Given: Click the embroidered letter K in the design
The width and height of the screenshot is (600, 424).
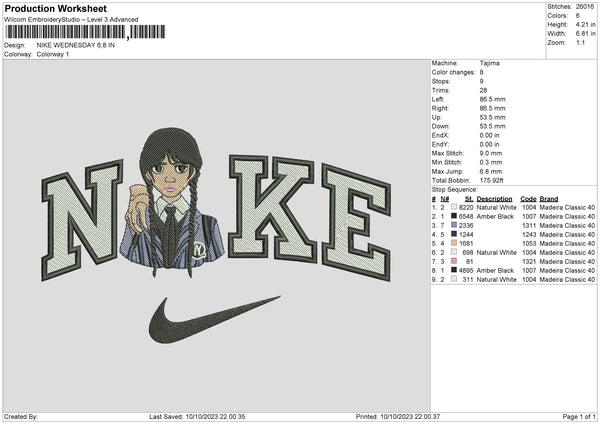Looking at the screenshot, I should click(x=272, y=209).
